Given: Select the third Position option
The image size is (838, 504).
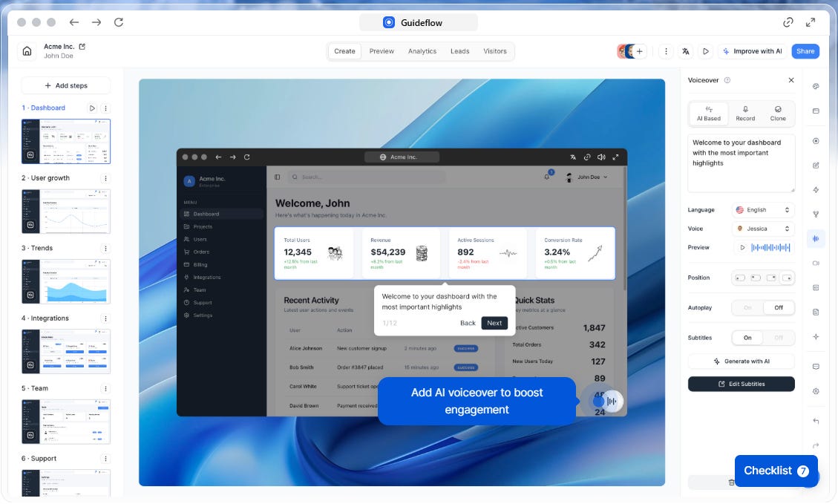Looking at the screenshot, I should (770, 278).
